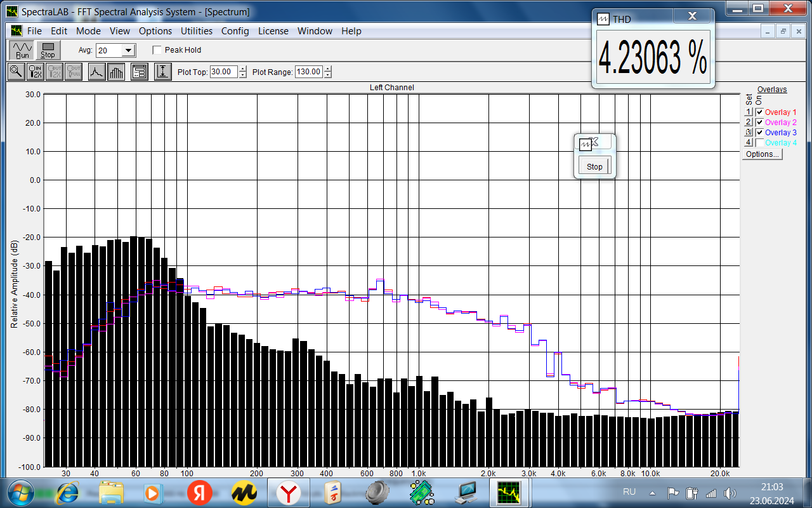Click the SpectraLAB document icon beside File
Screen dimensions: 812x508
pyautogui.click(x=16, y=30)
